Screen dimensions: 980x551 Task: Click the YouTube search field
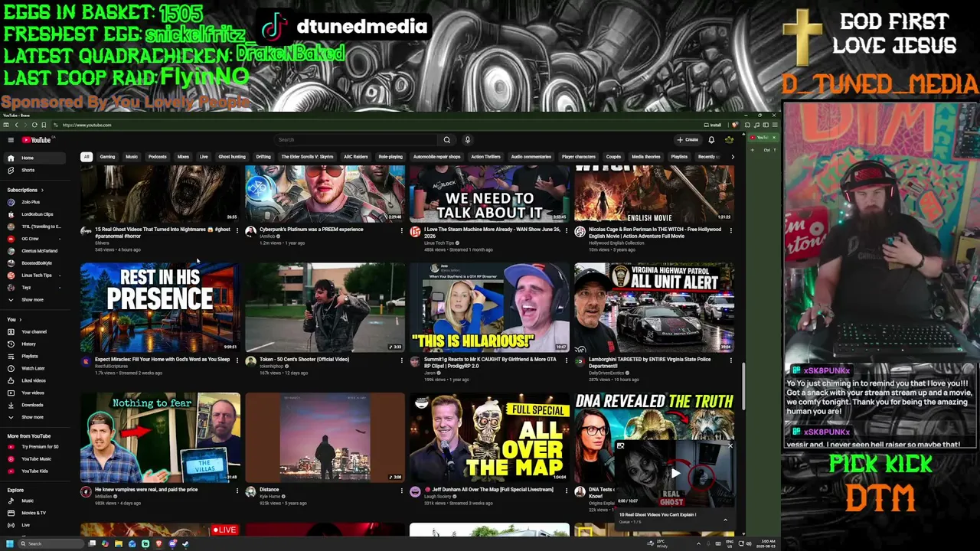356,140
